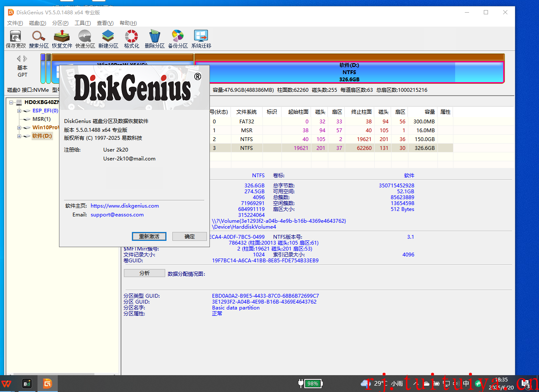
Task: Open the 搜索分区 partition search tool
Action: (39, 39)
